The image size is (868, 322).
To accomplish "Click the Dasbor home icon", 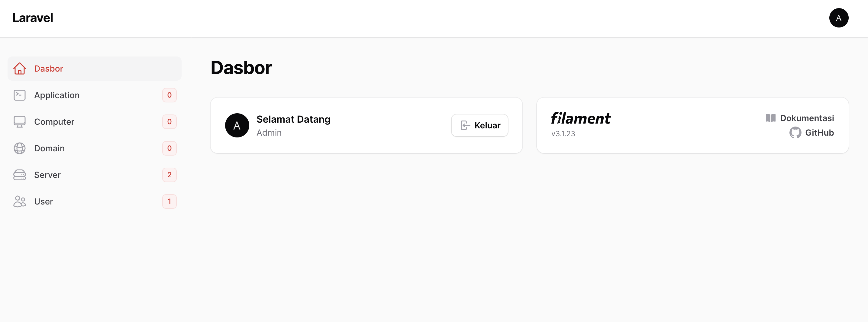I will [20, 68].
